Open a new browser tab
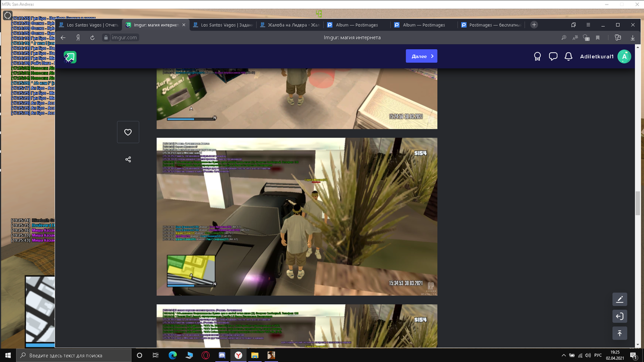The image size is (644, 362). pos(534,25)
